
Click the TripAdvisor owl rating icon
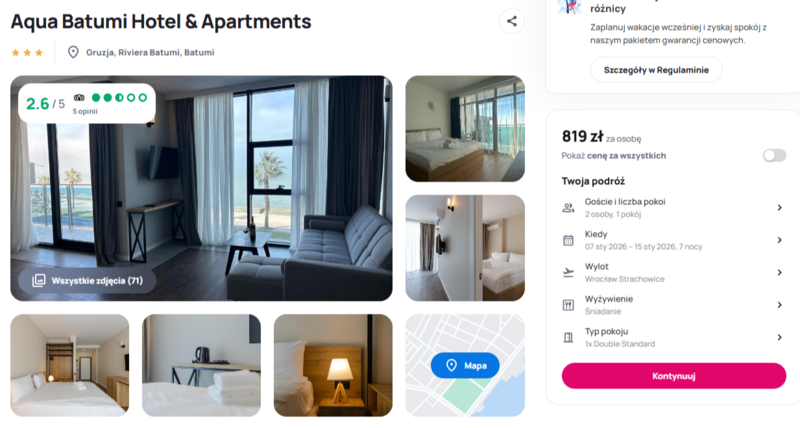(x=79, y=97)
